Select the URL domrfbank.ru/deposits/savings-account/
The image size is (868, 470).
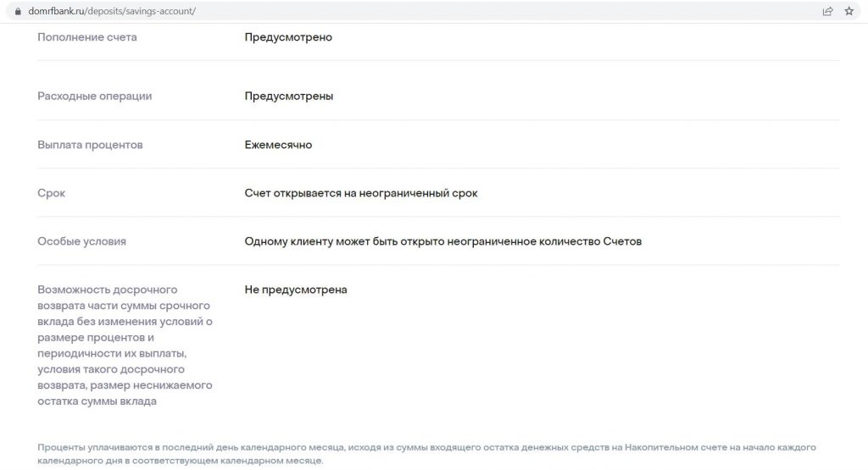tap(112, 11)
